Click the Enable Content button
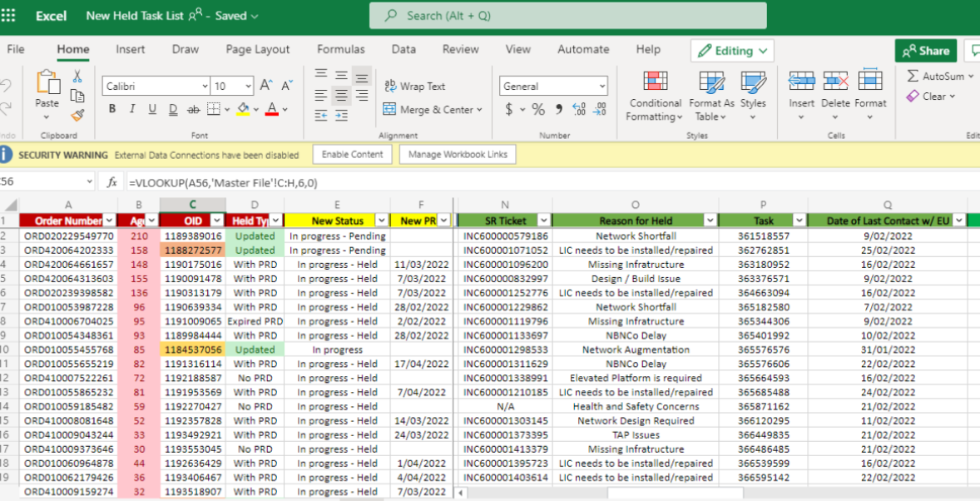 tap(352, 154)
